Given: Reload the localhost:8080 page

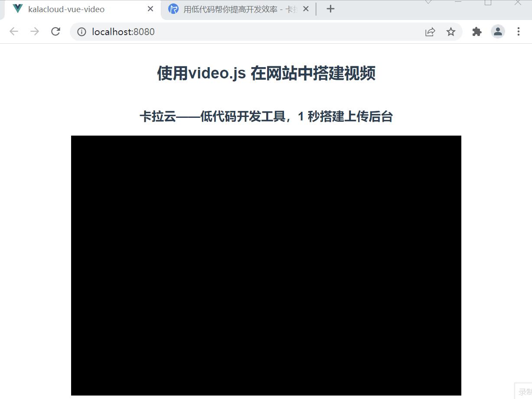Looking at the screenshot, I should (55, 31).
